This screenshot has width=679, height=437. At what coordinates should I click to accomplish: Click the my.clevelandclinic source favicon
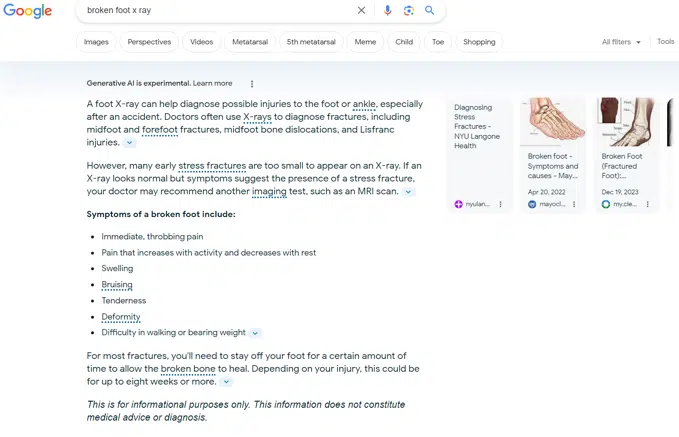tap(606, 204)
